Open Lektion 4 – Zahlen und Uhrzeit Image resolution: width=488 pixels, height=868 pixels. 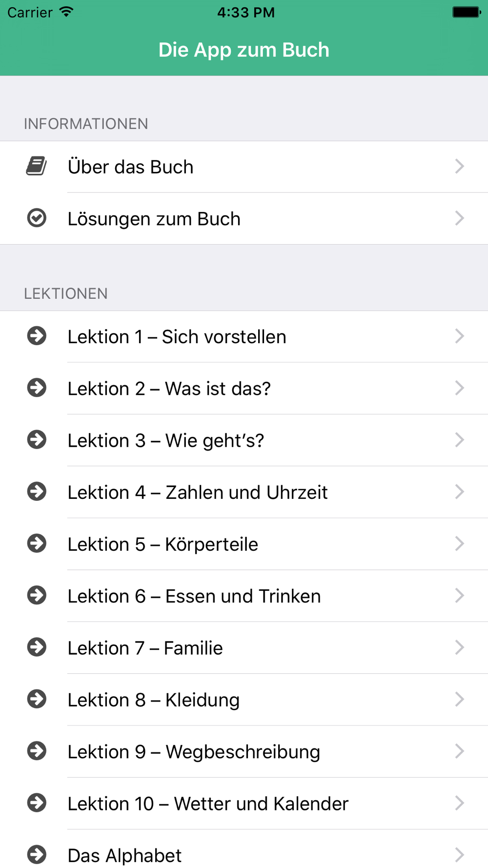244,492
